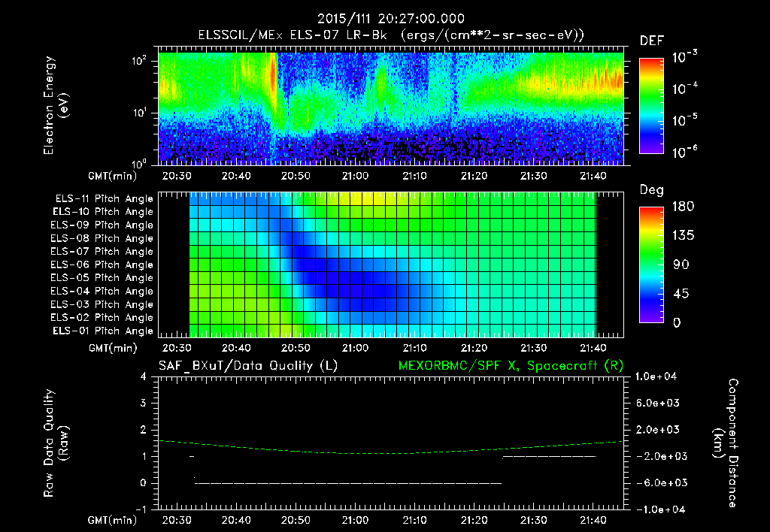Select the ELS-01 Pitch Angle row label
This screenshot has width=770, height=532.
click(x=103, y=331)
